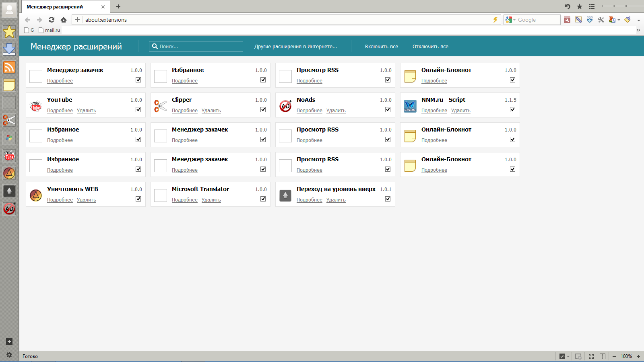Open the translator toolbar dropdown arrow
Screen dimensions: 644x362
[x=619, y=20]
